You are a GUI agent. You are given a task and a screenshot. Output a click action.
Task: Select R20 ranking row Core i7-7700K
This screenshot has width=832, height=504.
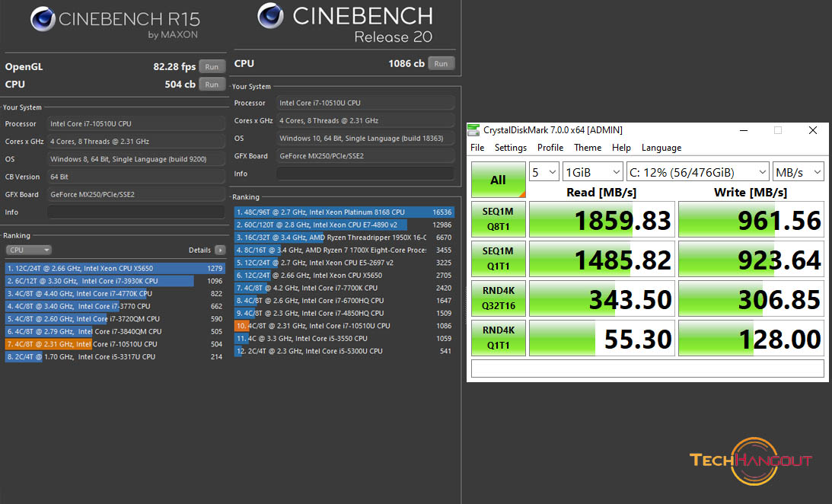[344, 288]
